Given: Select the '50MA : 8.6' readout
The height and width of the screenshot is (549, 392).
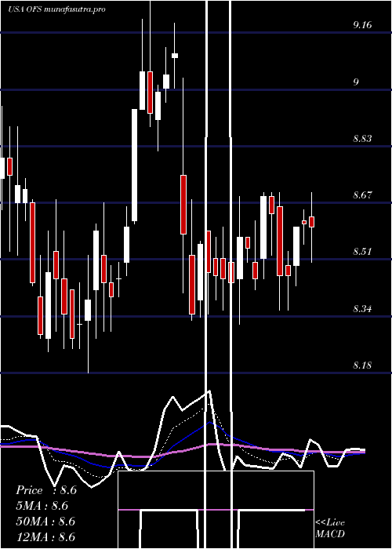Looking at the screenshot, I should click(45, 522).
